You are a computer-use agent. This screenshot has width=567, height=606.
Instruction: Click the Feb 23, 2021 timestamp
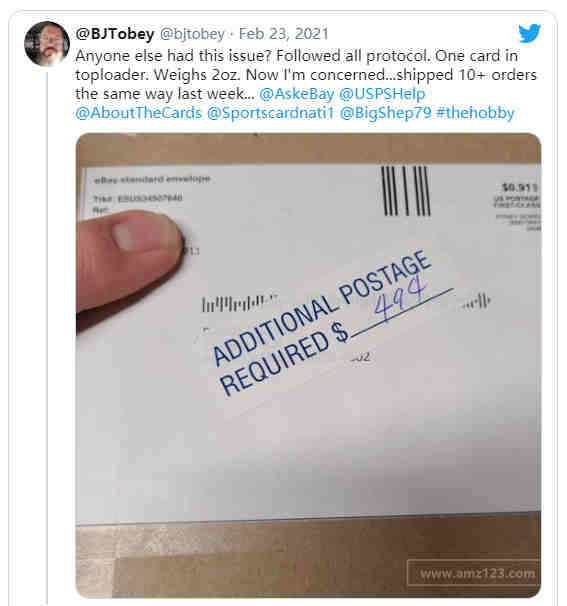[283, 34]
